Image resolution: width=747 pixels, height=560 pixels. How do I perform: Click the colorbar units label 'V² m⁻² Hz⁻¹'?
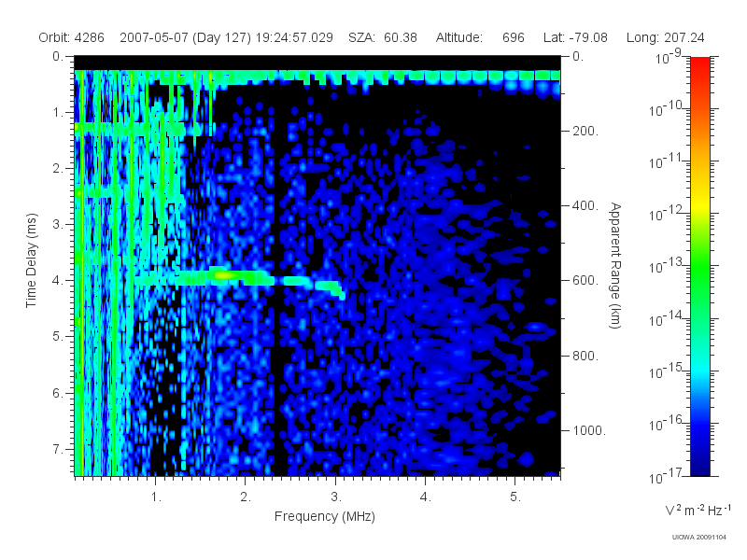click(x=698, y=510)
